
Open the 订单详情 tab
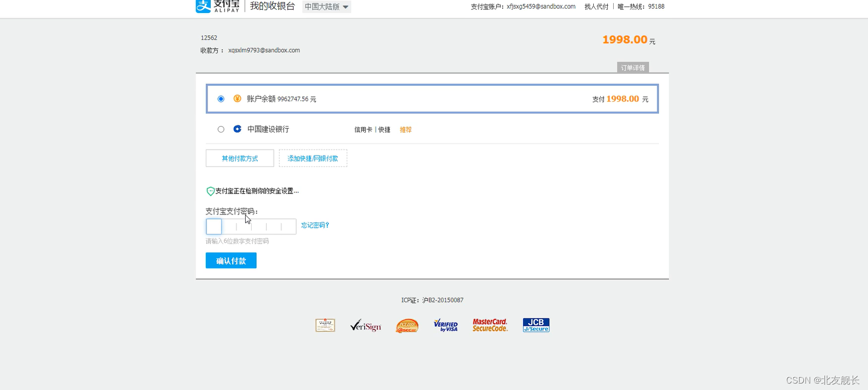pyautogui.click(x=633, y=67)
